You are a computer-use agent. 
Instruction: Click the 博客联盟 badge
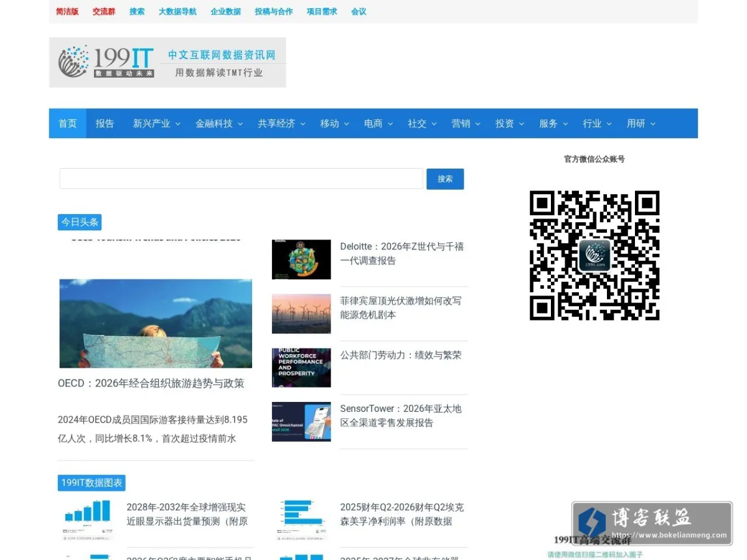652,524
